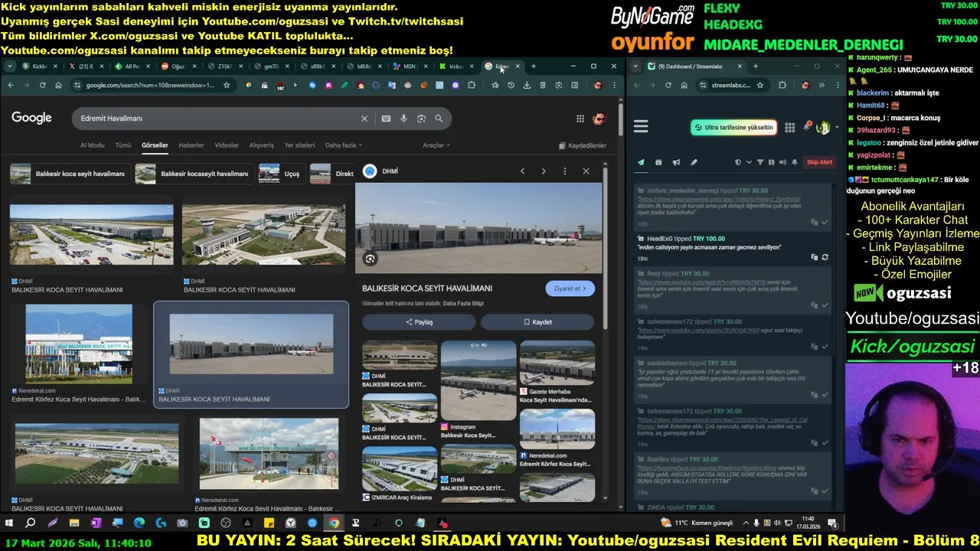Switch to the Tümü results tab
The height and width of the screenshot is (551, 980).
coord(123,145)
